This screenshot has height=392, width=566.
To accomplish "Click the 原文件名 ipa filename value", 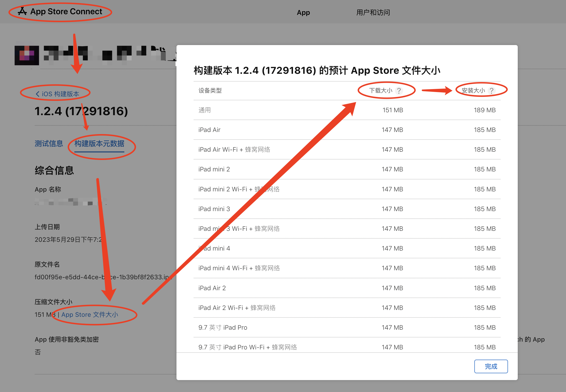I will [x=103, y=277].
